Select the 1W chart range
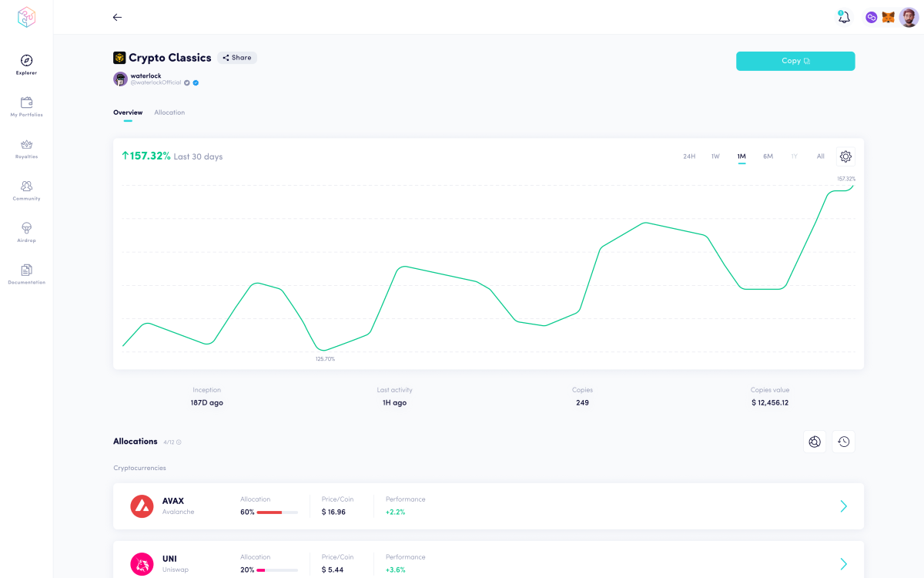Viewport: 924px width, 578px height. coord(715,156)
